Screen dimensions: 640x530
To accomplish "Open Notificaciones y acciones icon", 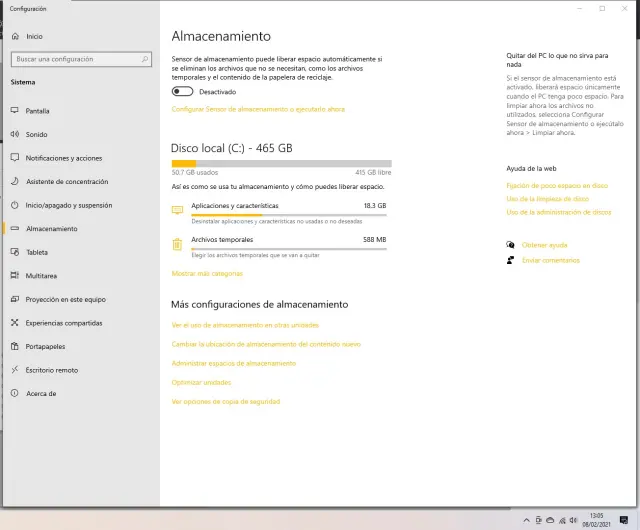I will click(x=15, y=158).
